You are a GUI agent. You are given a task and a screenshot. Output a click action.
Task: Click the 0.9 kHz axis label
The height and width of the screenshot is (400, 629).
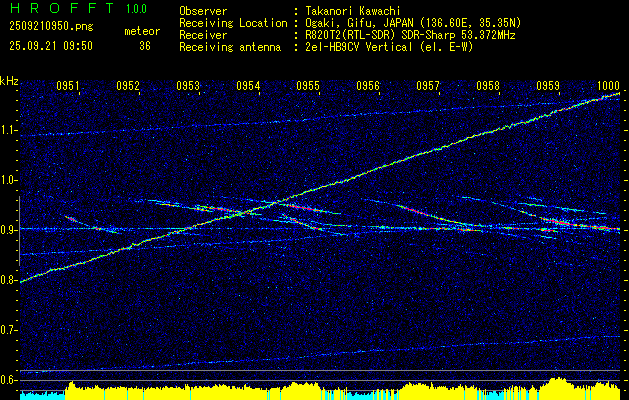8,230
